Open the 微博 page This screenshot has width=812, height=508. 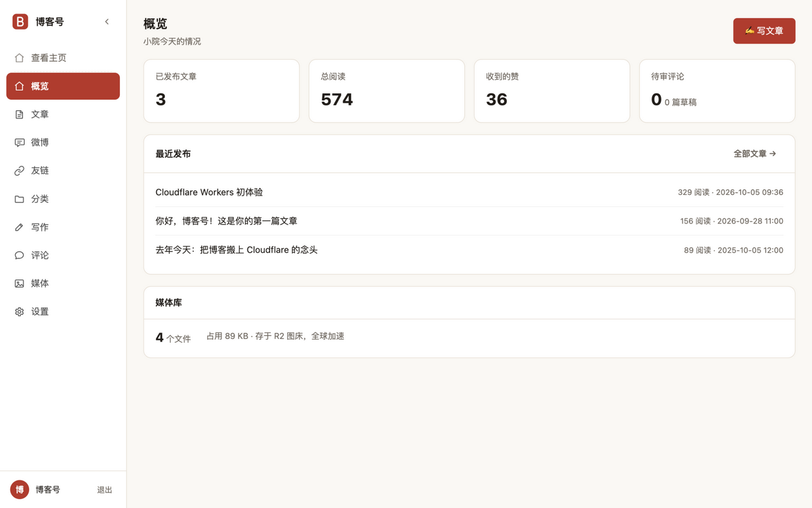tap(63, 142)
